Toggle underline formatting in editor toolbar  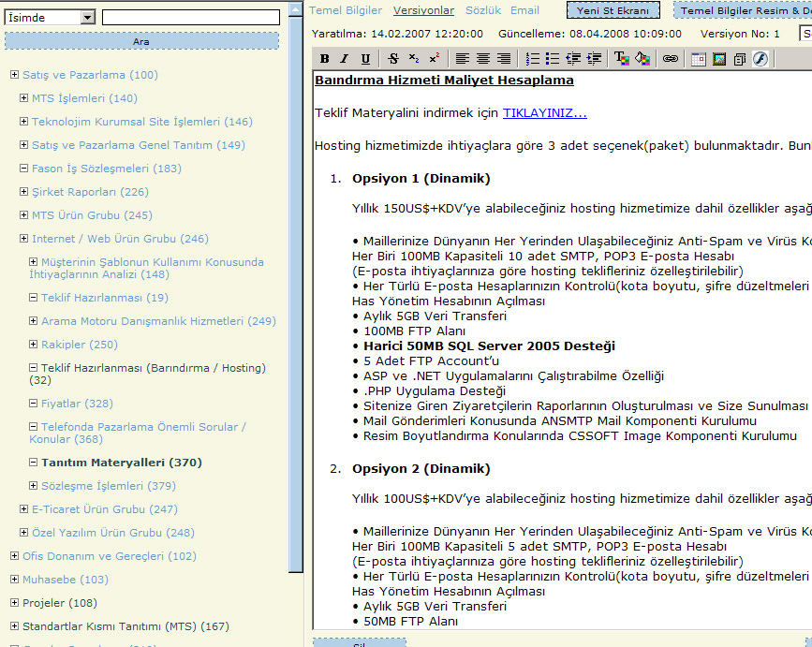click(x=365, y=59)
